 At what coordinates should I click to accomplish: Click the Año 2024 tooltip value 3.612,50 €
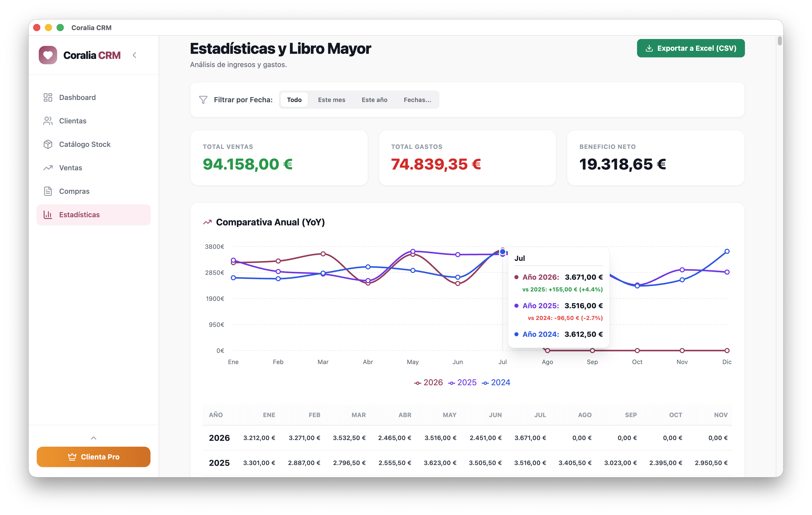point(584,334)
